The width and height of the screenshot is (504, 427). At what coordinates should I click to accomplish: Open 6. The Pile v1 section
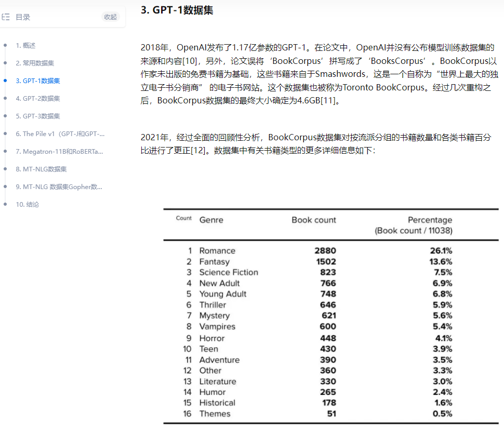coord(60,134)
